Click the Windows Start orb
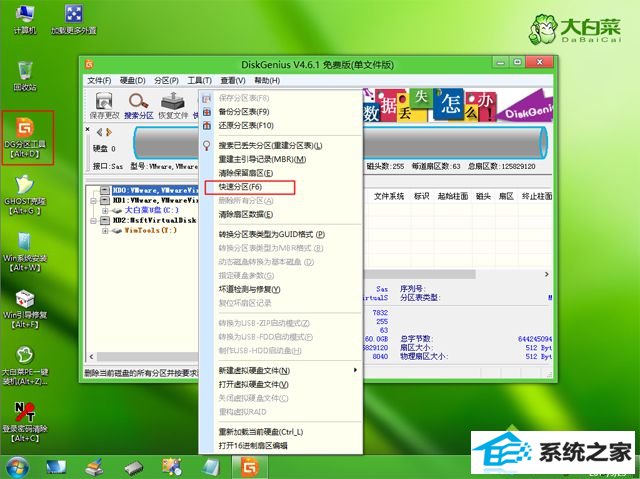The image size is (640, 479). pos(17,468)
